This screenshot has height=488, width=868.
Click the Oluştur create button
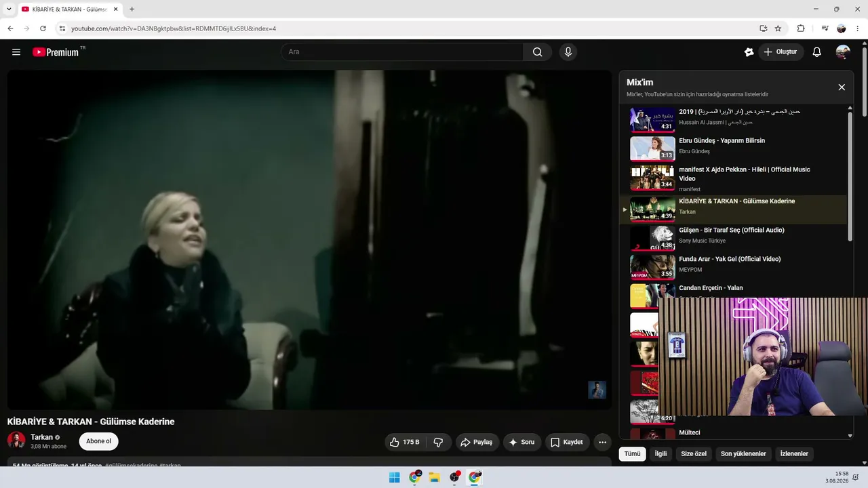click(x=781, y=52)
